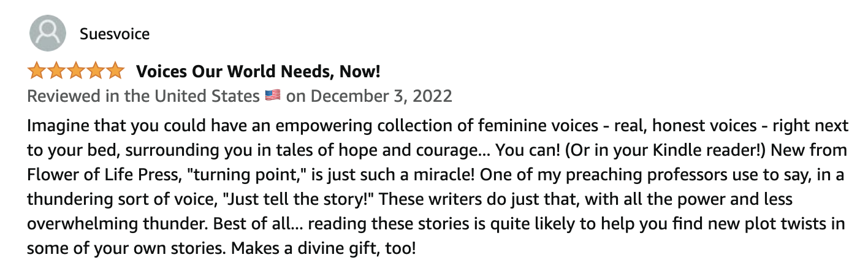
Task: Select the third orange rating star
Action: tap(76, 72)
